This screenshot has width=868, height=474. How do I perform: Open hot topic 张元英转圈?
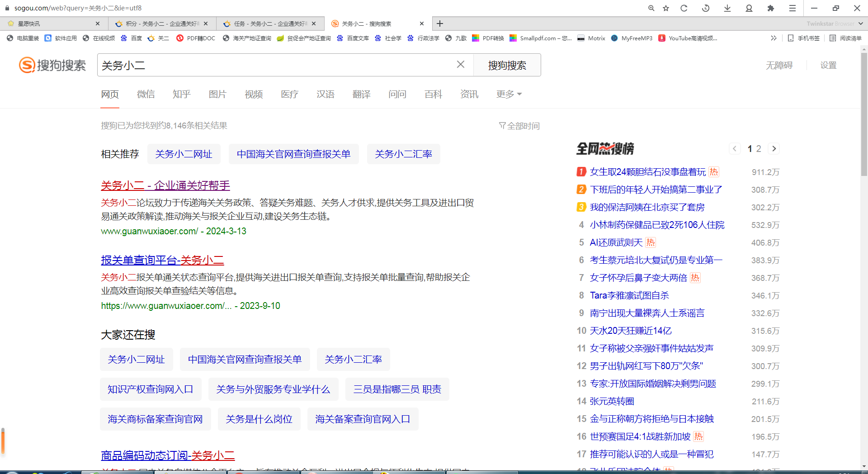coord(612,401)
